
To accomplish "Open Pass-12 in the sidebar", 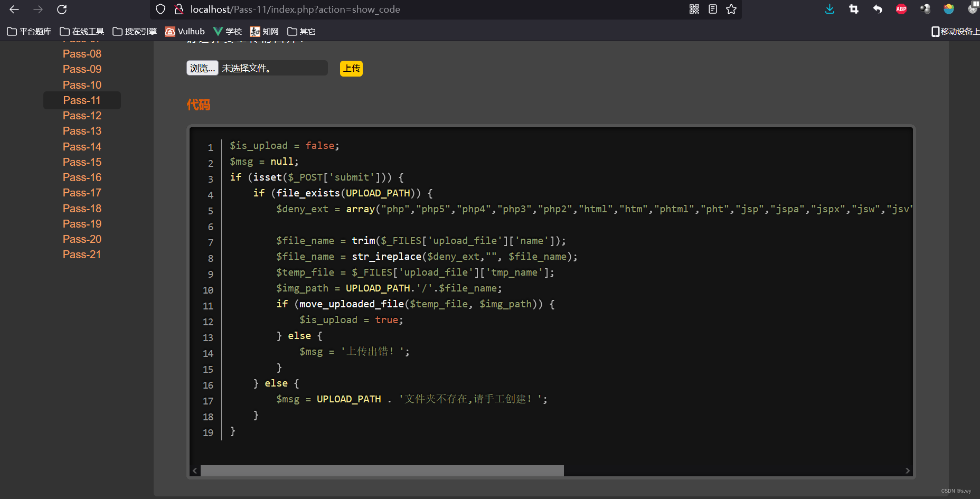I will pos(82,116).
